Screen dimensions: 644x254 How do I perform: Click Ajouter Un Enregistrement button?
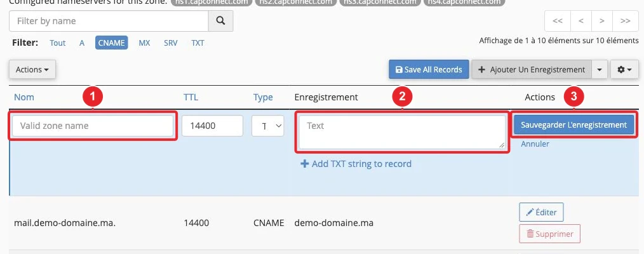[532, 70]
